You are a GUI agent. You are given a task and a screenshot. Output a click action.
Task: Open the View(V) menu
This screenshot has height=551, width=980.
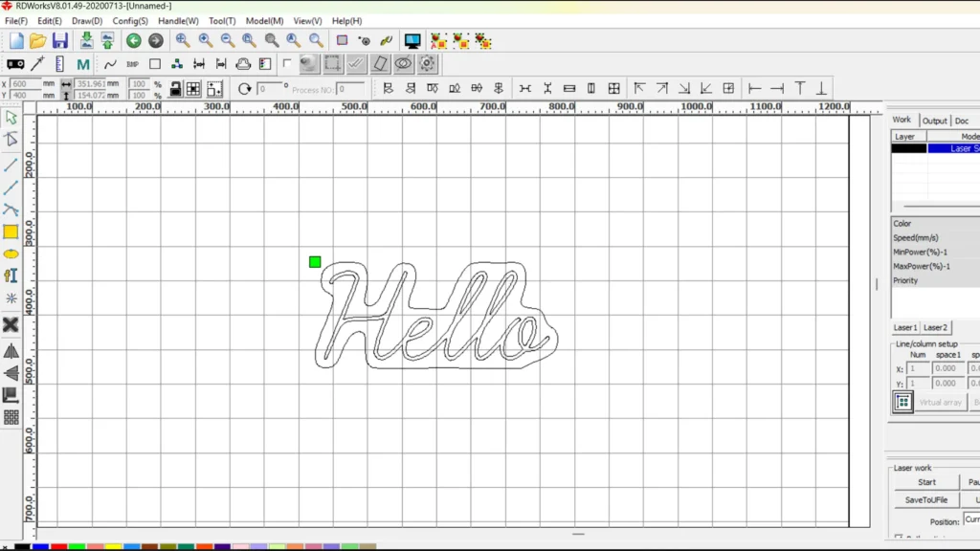pos(307,21)
